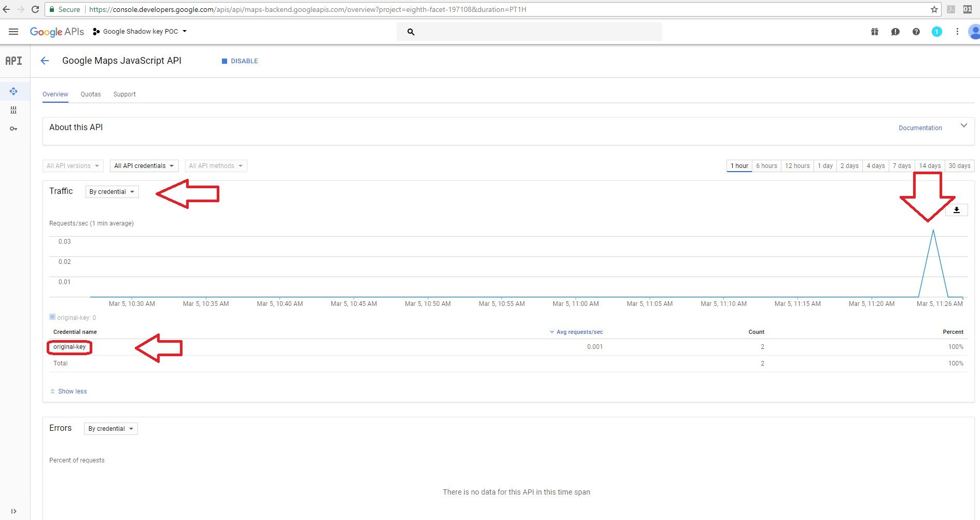This screenshot has height=520, width=980.
Task: Switch to the Overview tab
Action: coord(55,94)
